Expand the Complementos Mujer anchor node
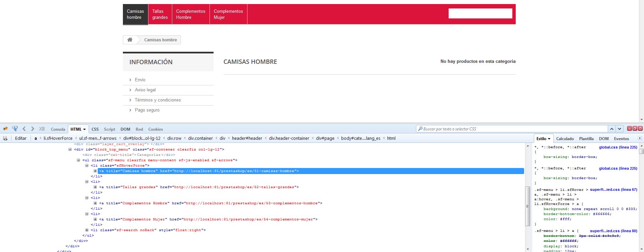The image size is (644, 252). tap(95, 219)
